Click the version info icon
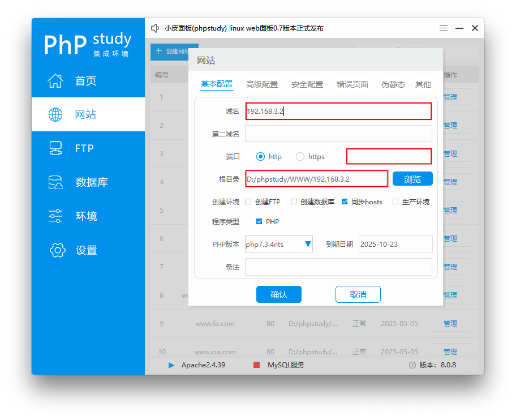 click(x=412, y=365)
